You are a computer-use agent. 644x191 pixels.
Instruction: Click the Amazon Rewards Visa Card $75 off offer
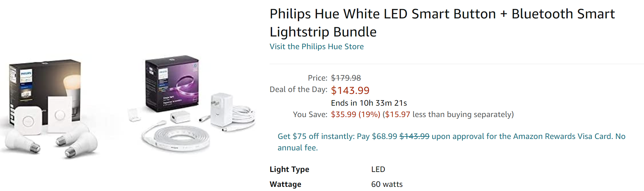click(451, 142)
